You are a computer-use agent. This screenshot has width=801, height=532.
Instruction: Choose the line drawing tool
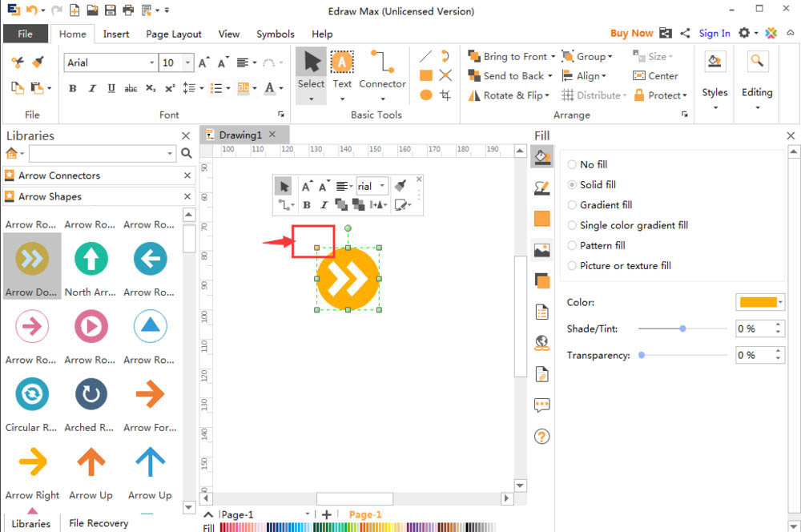pyautogui.click(x=425, y=56)
